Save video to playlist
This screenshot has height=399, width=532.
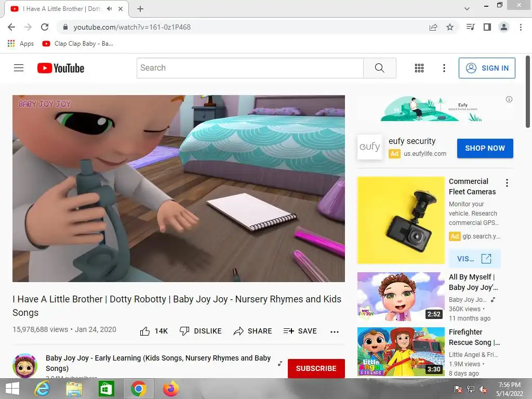(x=300, y=331)
